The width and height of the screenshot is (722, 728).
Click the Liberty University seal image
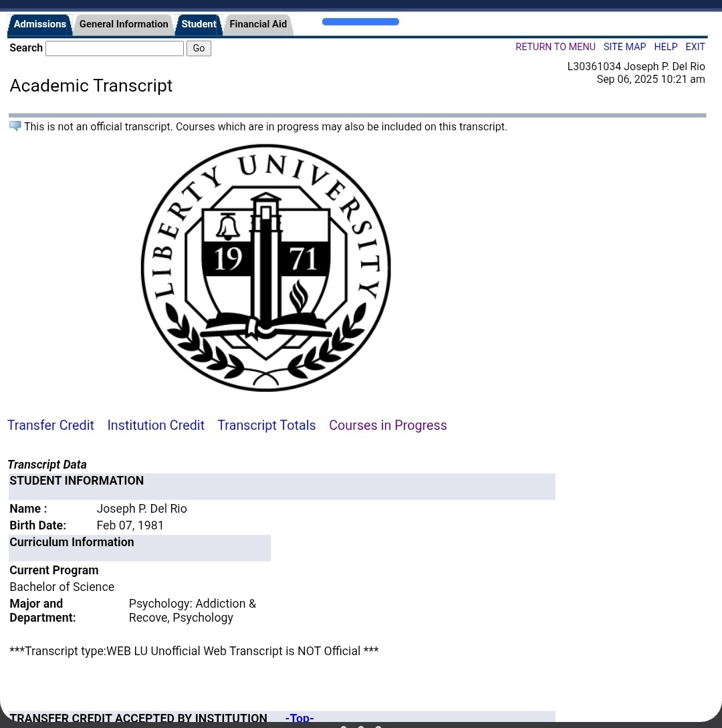pos(265,268)
